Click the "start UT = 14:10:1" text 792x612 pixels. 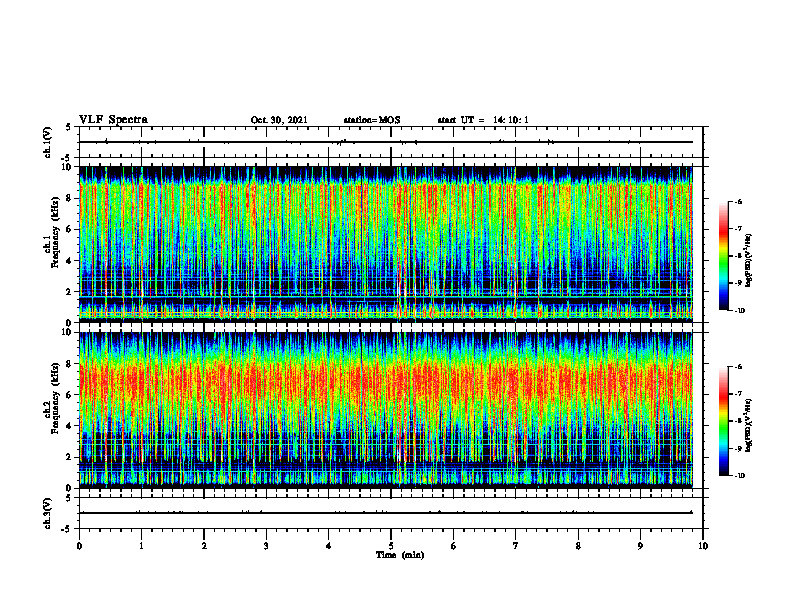click(x=483, y=120)
